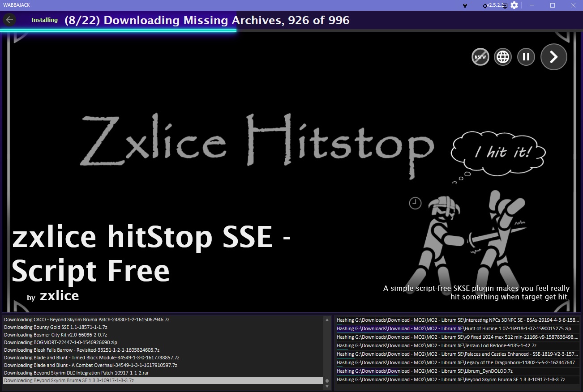Select the Hashing Hunt of Hircine job
The height and width of the screenshot is (392, 583).
click(458, 328)
